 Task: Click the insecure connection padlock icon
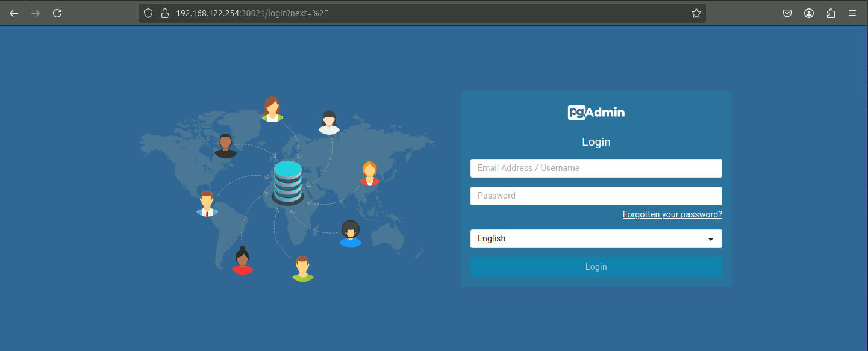(164, 13)
